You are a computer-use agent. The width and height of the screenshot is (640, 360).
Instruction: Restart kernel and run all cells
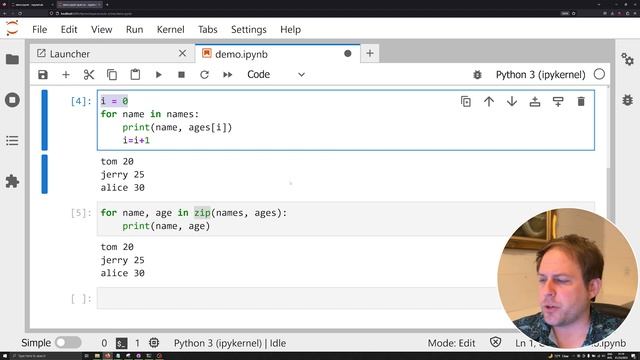coord(228,75)
